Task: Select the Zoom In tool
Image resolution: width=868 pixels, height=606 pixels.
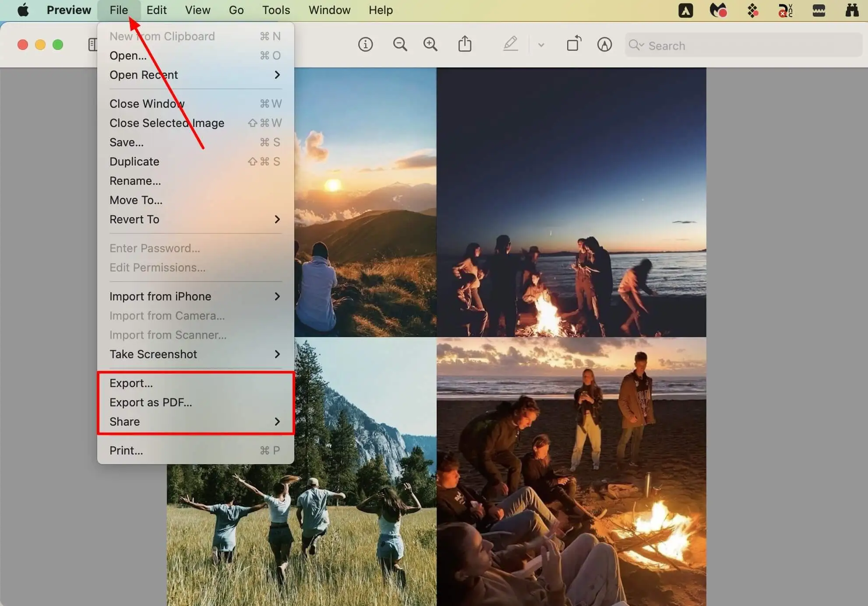Action: pos(430,44)
